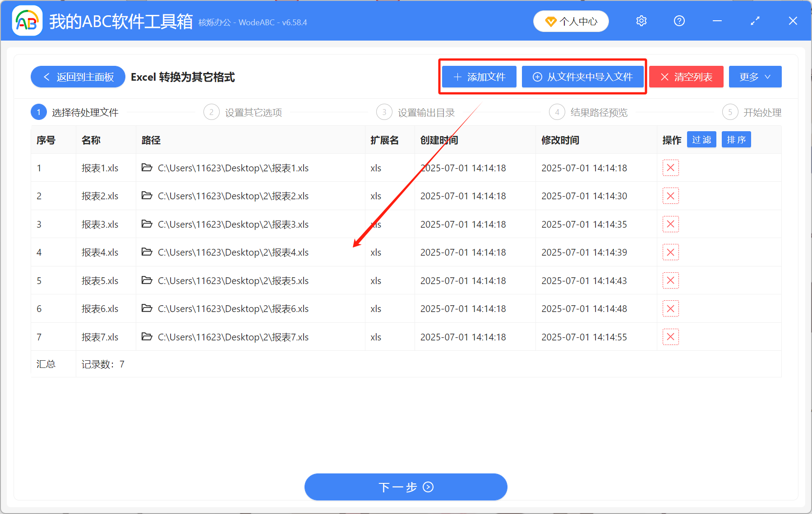812x514 pixels.
Task: Open the help question mark icon
Action: 679,21
